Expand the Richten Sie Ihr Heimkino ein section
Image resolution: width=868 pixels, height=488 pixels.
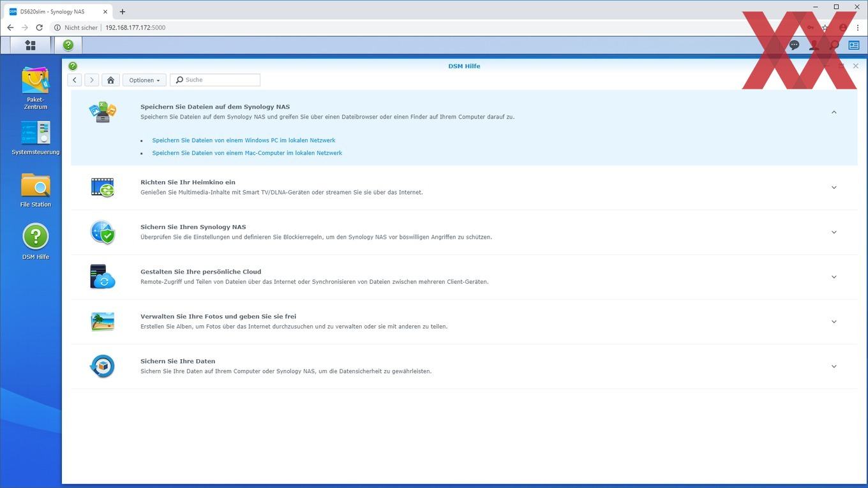[834, 188]
